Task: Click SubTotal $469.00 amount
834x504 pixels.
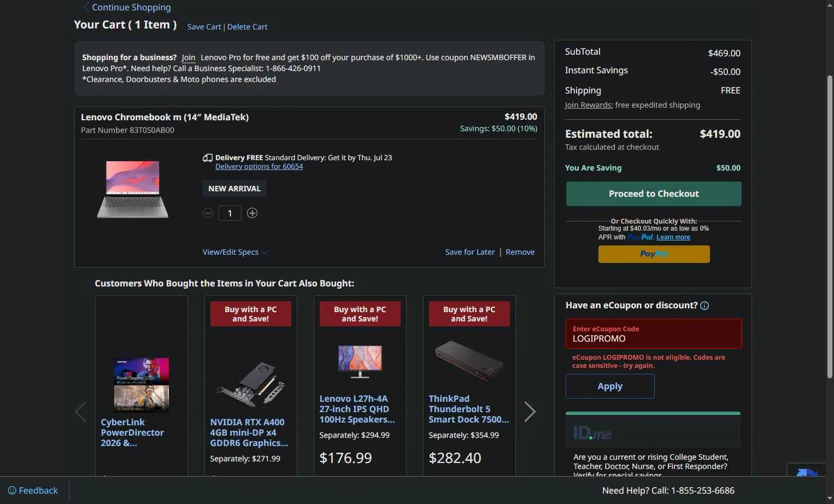Action: coord(724,53)
